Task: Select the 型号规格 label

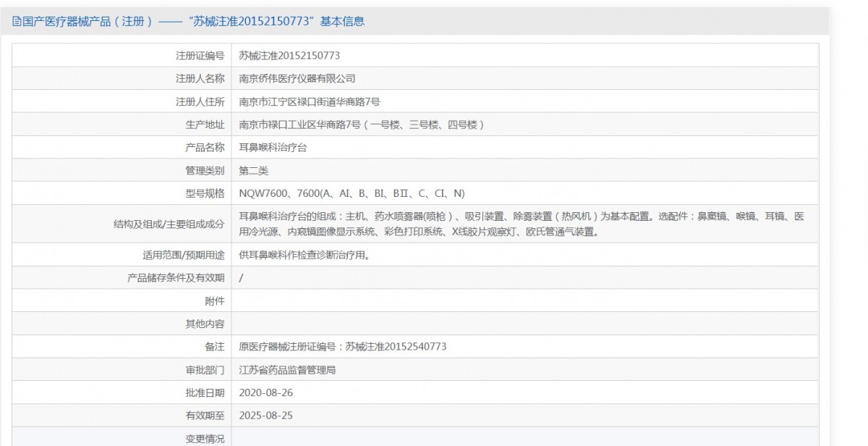Action: (x=205, y=193)
